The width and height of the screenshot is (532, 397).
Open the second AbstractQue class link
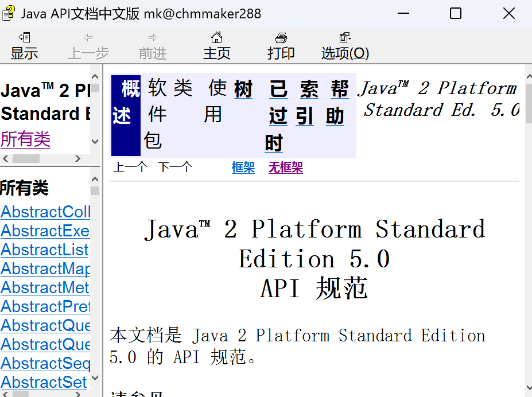coord(45,344)
